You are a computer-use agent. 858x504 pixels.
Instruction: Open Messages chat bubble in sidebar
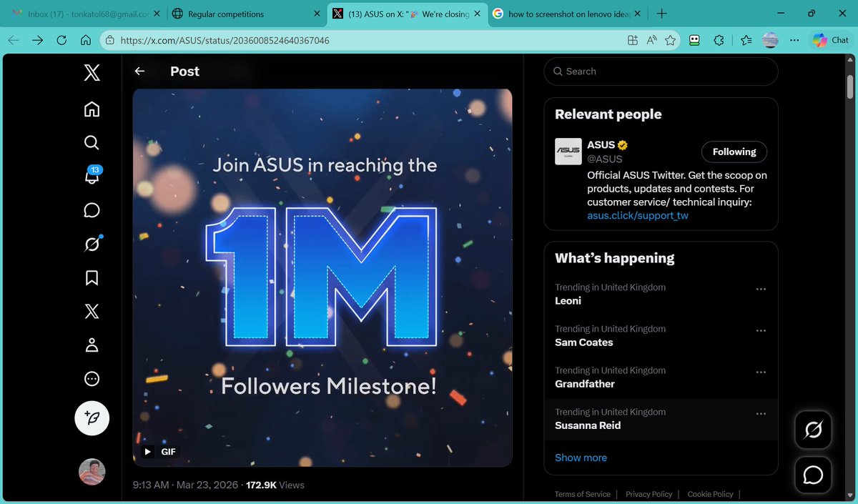92,210
